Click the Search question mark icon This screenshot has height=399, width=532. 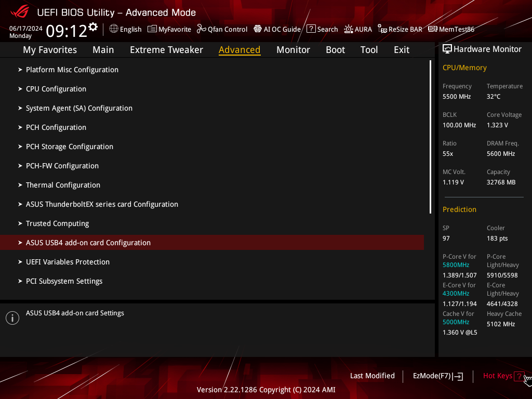311,29
